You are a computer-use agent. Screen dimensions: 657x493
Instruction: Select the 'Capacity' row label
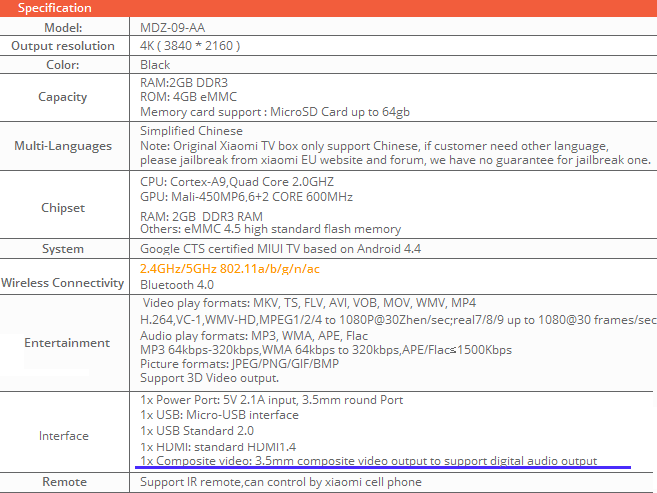pos(62,97)
